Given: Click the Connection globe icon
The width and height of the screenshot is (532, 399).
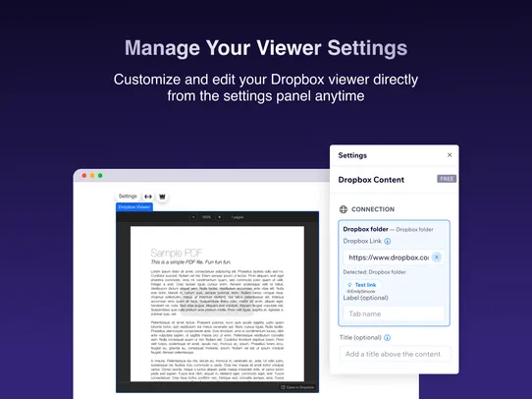Looking at the screenshot, I should tap(344, 209).
